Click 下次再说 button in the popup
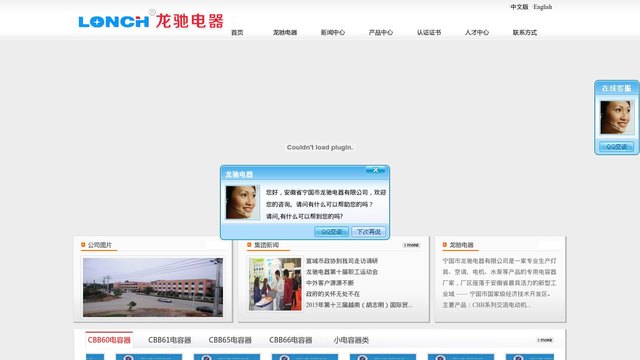The height and width of the screenshot is (360, 640). tap(369, 232)
